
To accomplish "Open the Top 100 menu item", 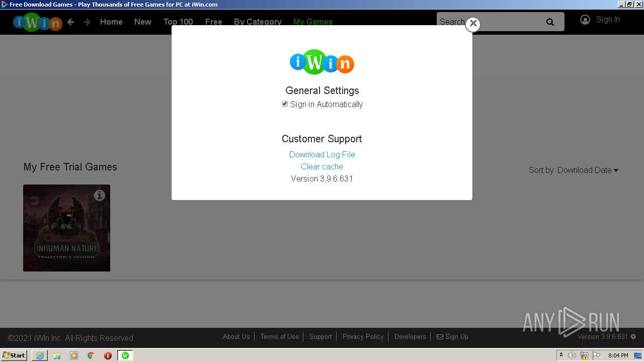I will click(x=178, y=22).
